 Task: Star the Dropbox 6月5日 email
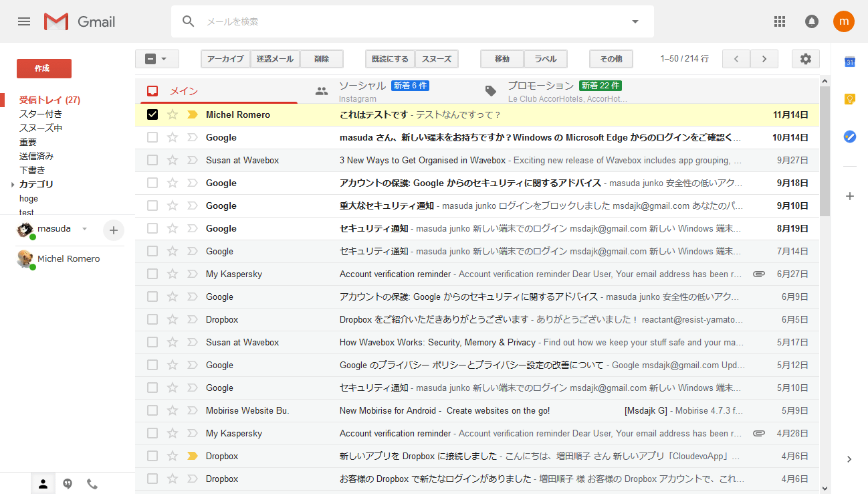tap(173, 319)
